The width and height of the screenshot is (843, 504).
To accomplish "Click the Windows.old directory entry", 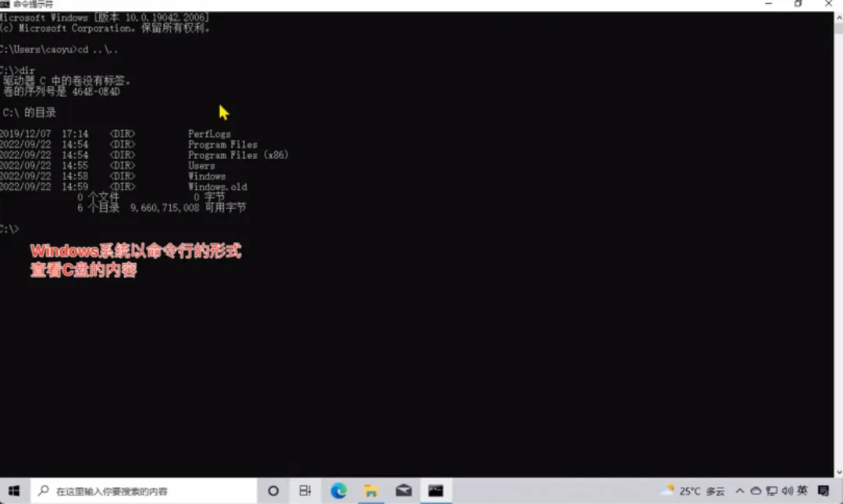I will [x=217, y=186].
